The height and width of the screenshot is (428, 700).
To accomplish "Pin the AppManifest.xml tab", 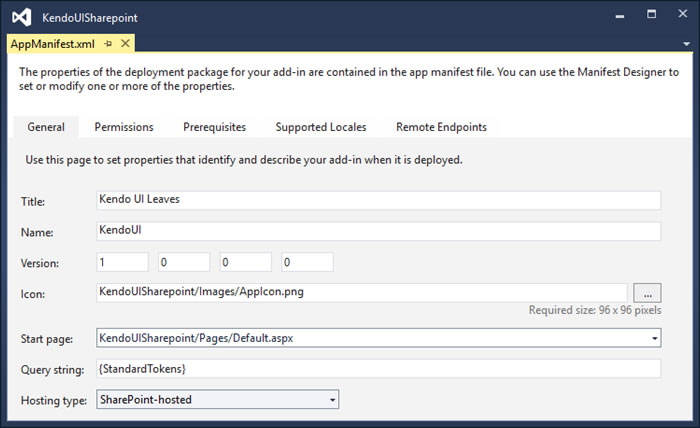I will pyautogui.click(x=108, y=44).
